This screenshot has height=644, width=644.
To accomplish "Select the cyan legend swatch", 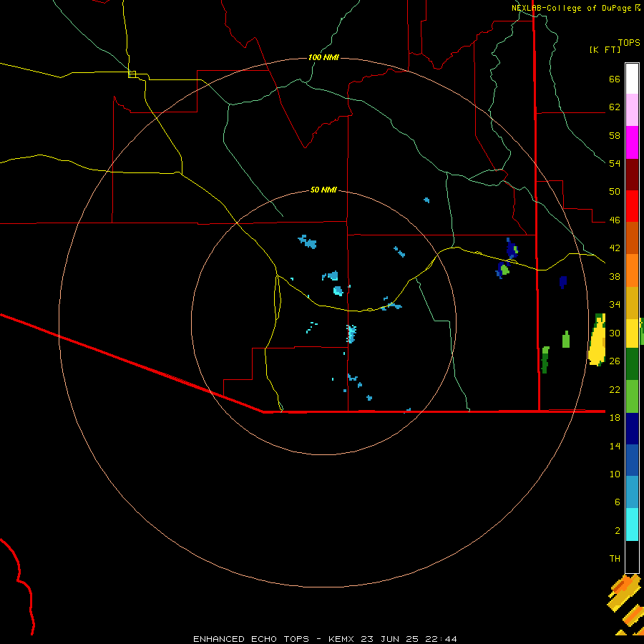I will pos(632,525).
